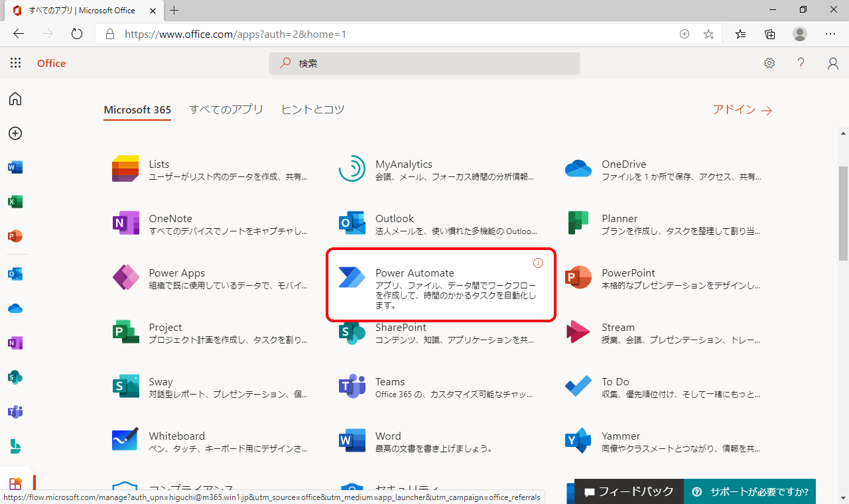The height and width of the screenshot is (504, 849).
Task: Open the SharePoint app icon in grid
Action: 352,332
